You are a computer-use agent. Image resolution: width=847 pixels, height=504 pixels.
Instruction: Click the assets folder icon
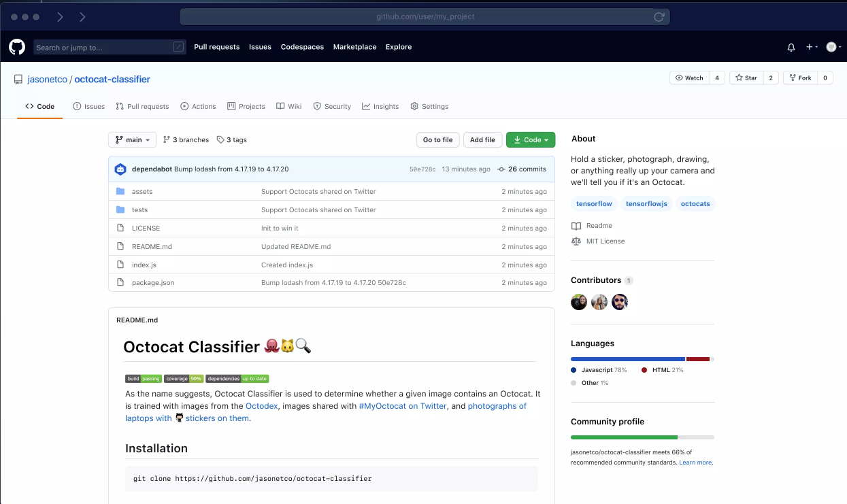click(120, 191)
